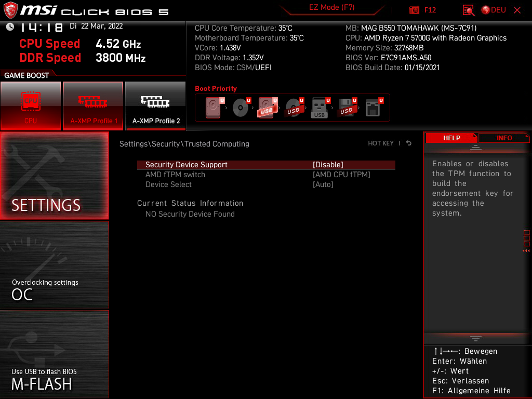Open the OC overclocking settings section
The height and width of the screenshot is (399, 532).
click(54, 265)
